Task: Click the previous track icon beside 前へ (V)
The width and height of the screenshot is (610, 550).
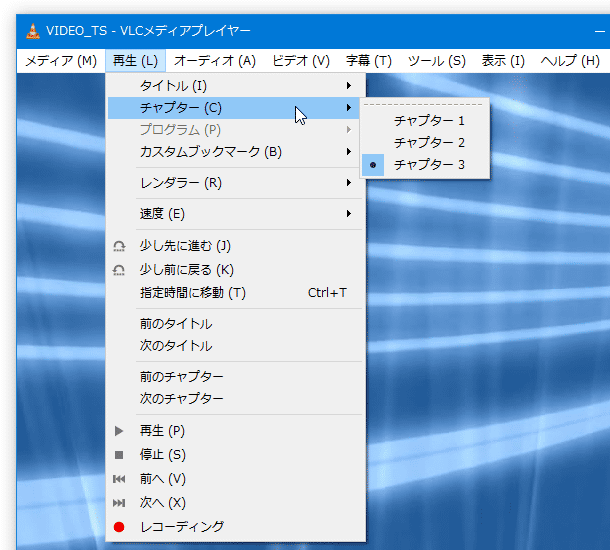Action: (x=119, y=479)
